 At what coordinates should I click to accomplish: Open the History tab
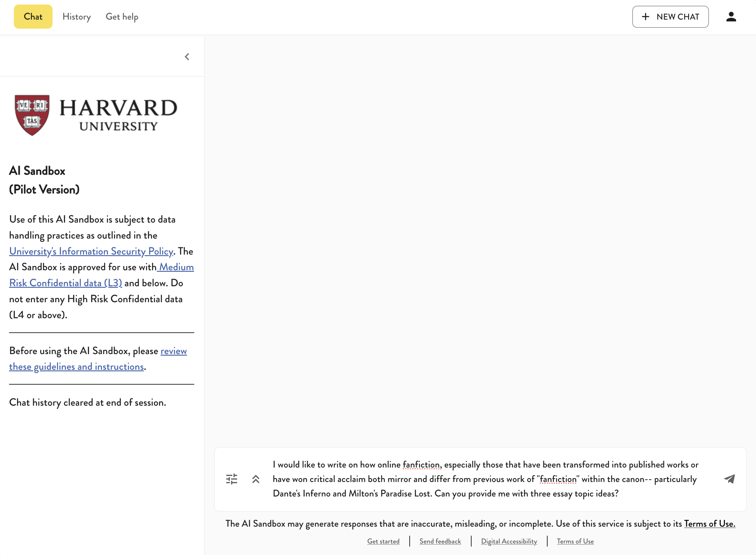(x=77, y=17)
